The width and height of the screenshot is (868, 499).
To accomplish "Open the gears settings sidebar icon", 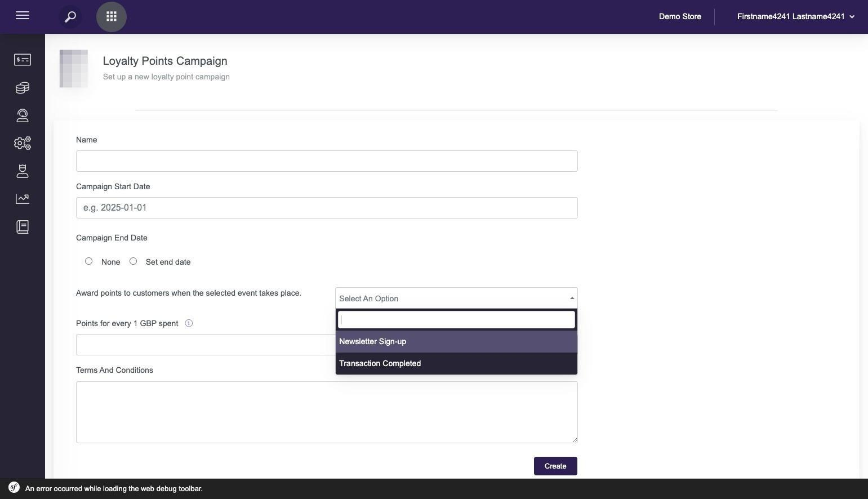I will [23, 143].
